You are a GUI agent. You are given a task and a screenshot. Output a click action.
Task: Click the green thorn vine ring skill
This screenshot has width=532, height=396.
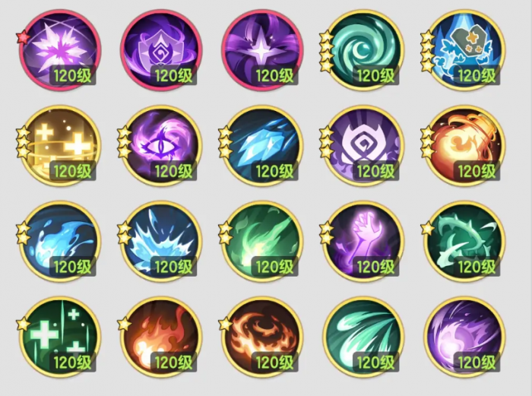(x=464, y=242)
